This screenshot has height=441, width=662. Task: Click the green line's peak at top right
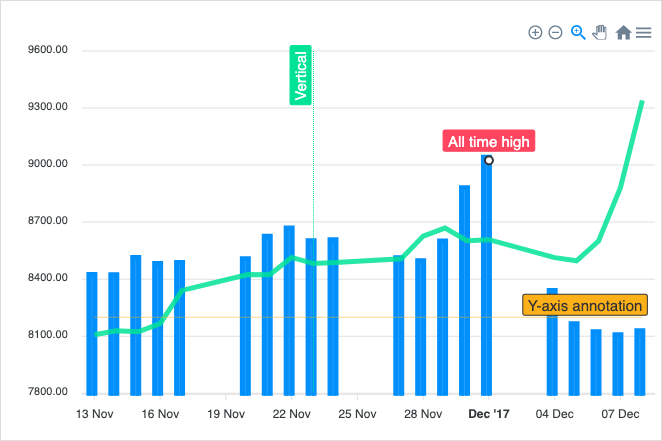coord(641,102)
